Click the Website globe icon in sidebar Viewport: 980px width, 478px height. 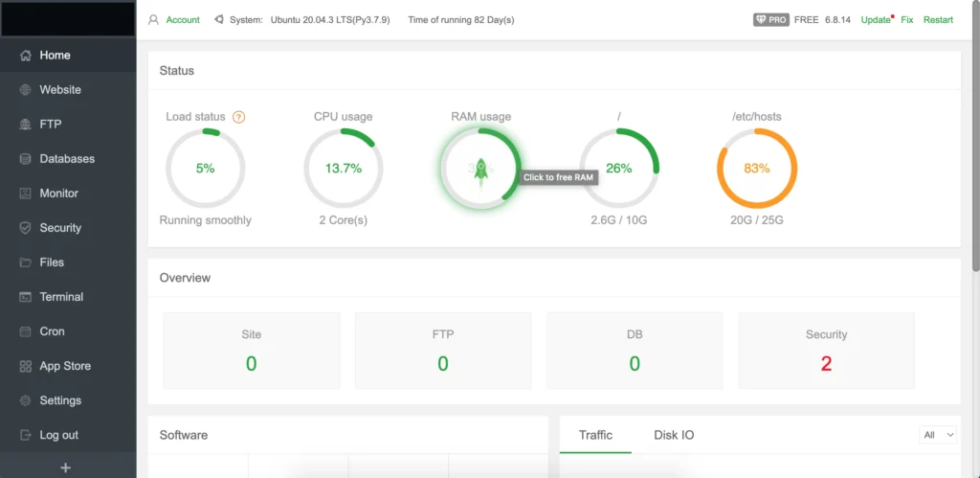pos(25,89)
